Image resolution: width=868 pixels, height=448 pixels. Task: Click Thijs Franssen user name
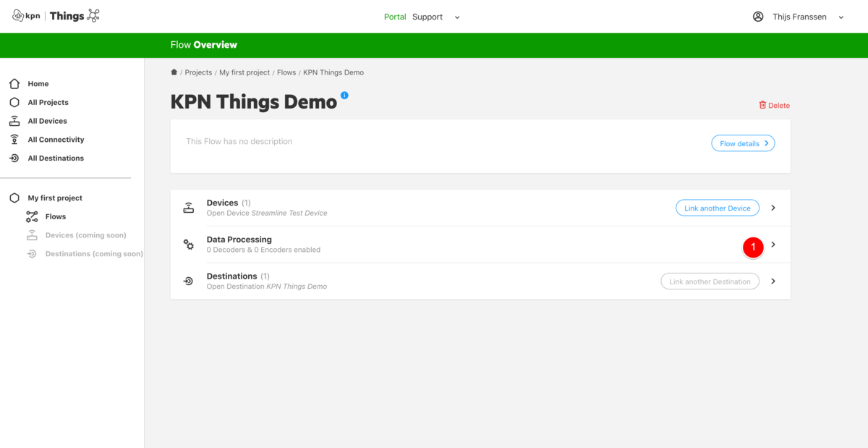[x=799, y=17]
